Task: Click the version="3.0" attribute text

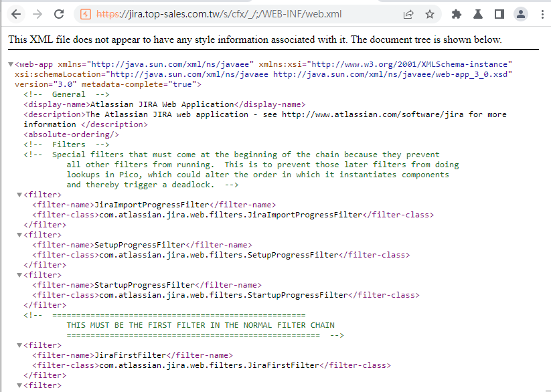Action: coord(46,84)
